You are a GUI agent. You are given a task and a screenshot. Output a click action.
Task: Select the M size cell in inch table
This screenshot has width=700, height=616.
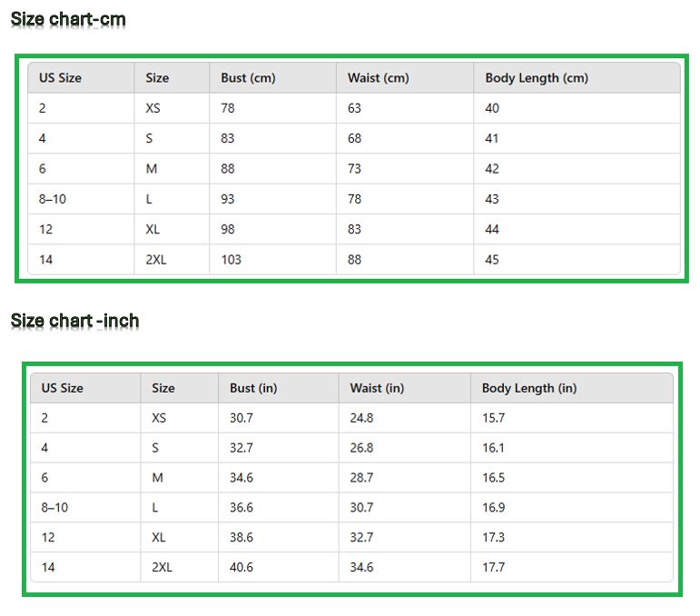158,478
